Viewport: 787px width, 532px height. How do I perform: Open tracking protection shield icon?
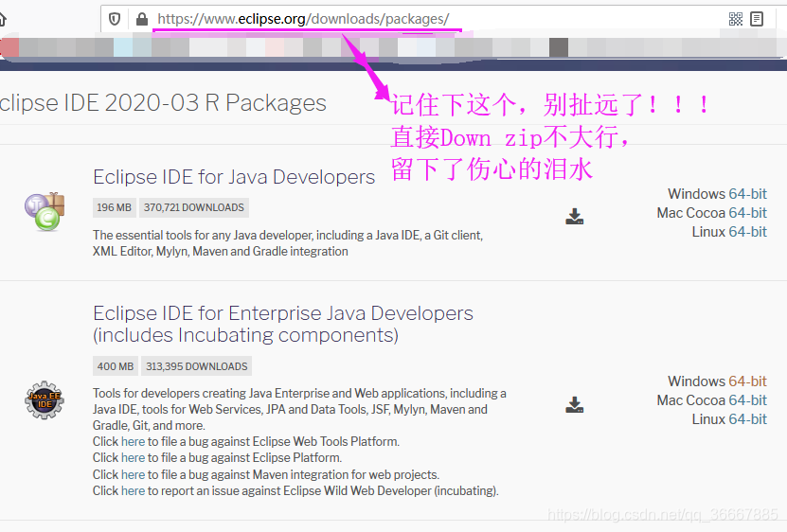(x=115, y=19)
